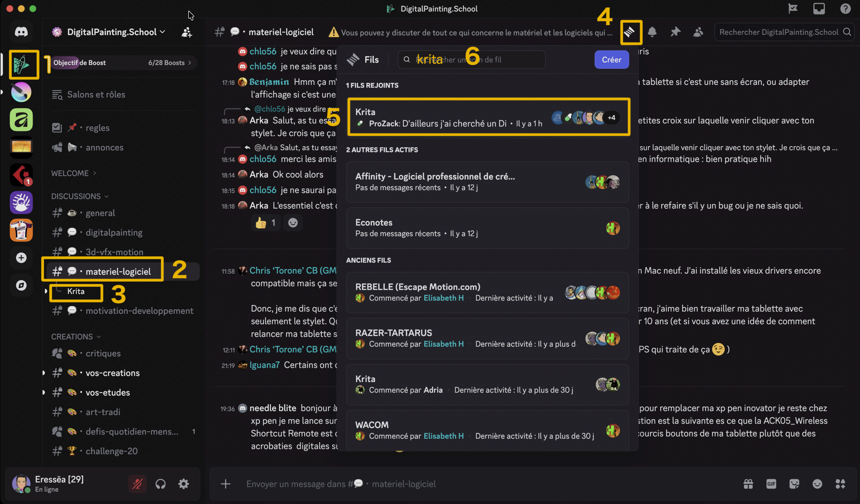This screenshot has width=860, height=504.
Task: Show pinned messages
Action: click(675, 32)
